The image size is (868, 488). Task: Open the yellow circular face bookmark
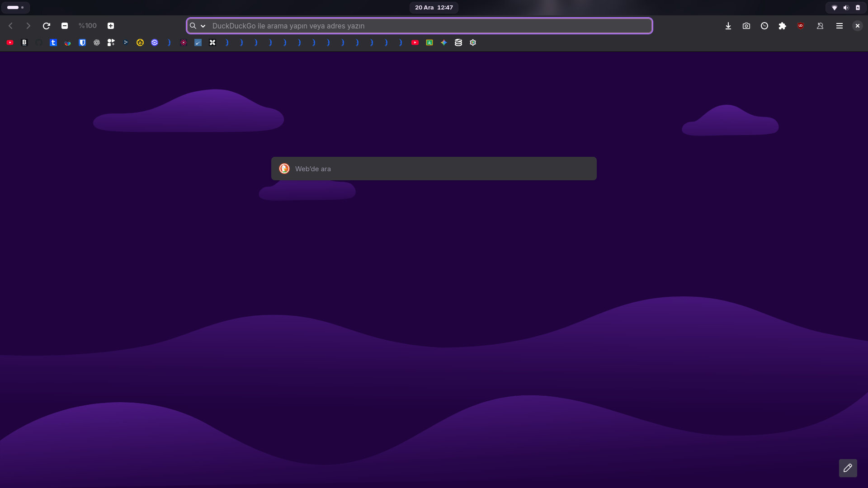click(140, 42)
